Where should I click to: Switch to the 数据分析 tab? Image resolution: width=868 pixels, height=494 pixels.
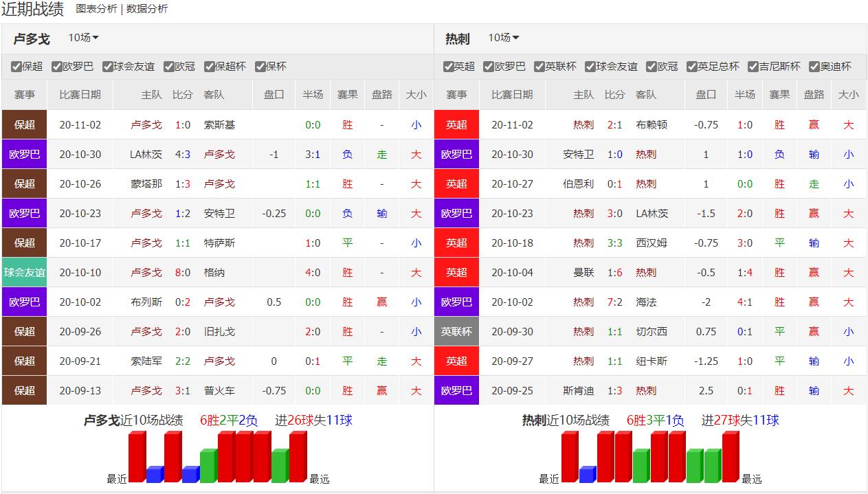pos(147,9)
